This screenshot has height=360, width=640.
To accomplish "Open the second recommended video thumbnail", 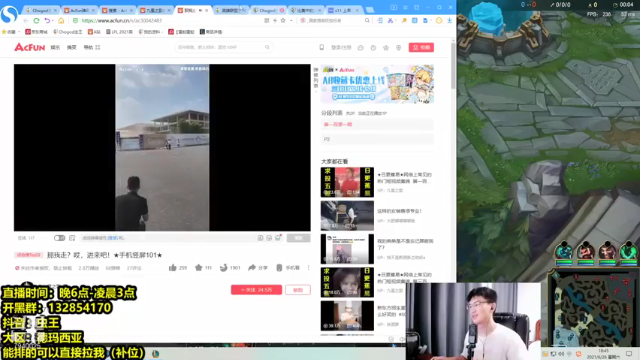I will [347, 216].
